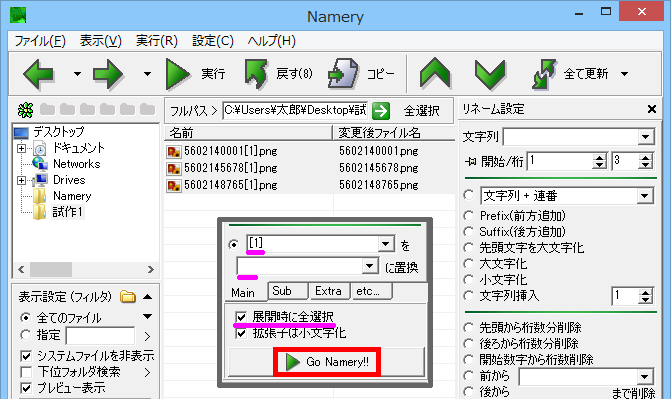The height and width of the screenshot is (399, 671).
Task: Click the フルパス path input field
Action: coord(295,111)
